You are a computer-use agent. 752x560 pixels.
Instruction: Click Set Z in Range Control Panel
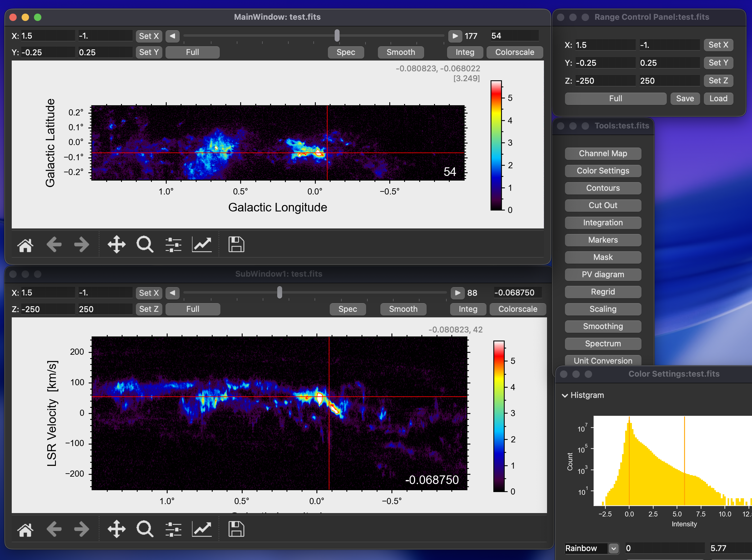click(x=718, y=81)
